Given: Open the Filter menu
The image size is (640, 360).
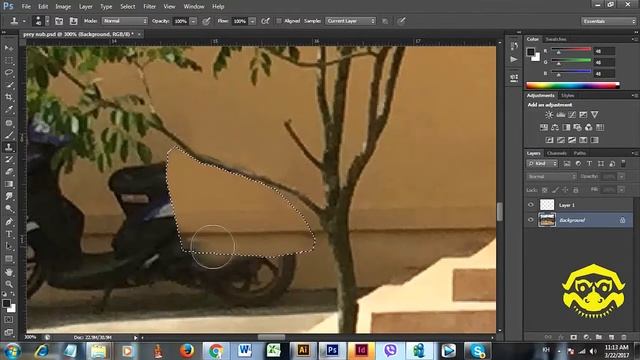Looking at the screenshot, I should (149, 7).
